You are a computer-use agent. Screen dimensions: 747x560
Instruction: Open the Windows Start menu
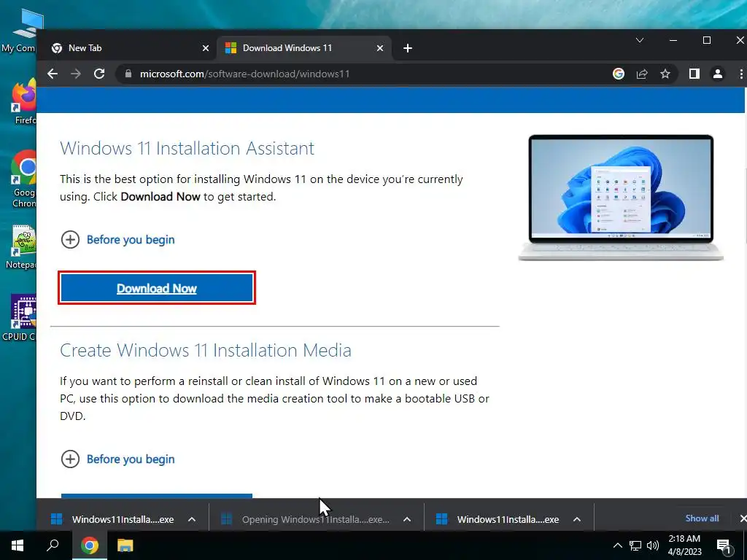(x=18, y=545)
